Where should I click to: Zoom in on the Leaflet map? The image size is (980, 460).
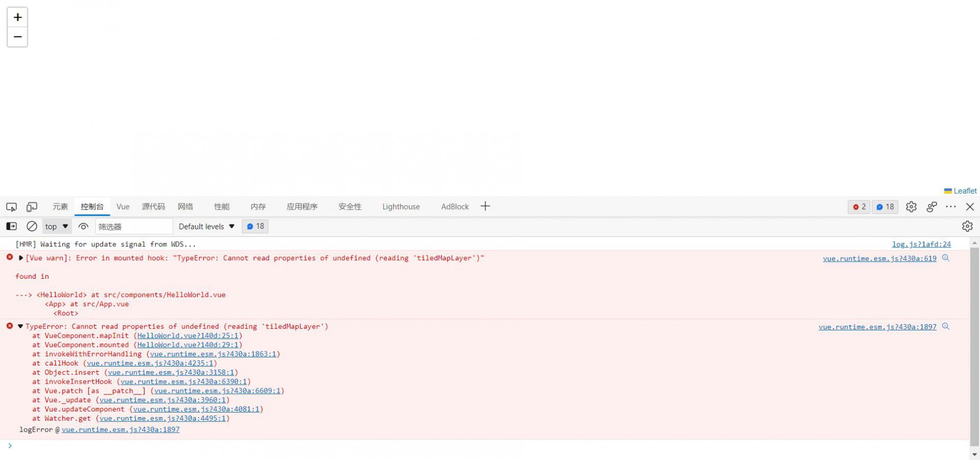tap(17, 17)
